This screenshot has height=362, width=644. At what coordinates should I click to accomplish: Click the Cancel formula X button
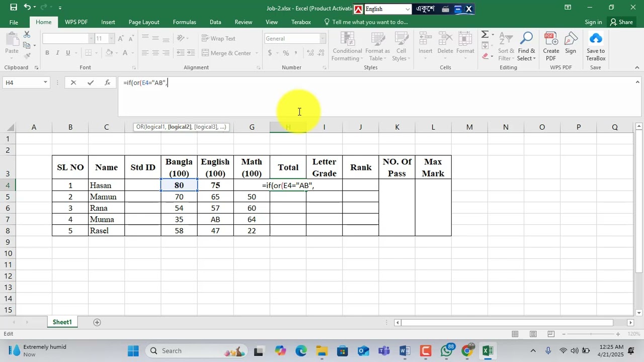tap(73, 82)
